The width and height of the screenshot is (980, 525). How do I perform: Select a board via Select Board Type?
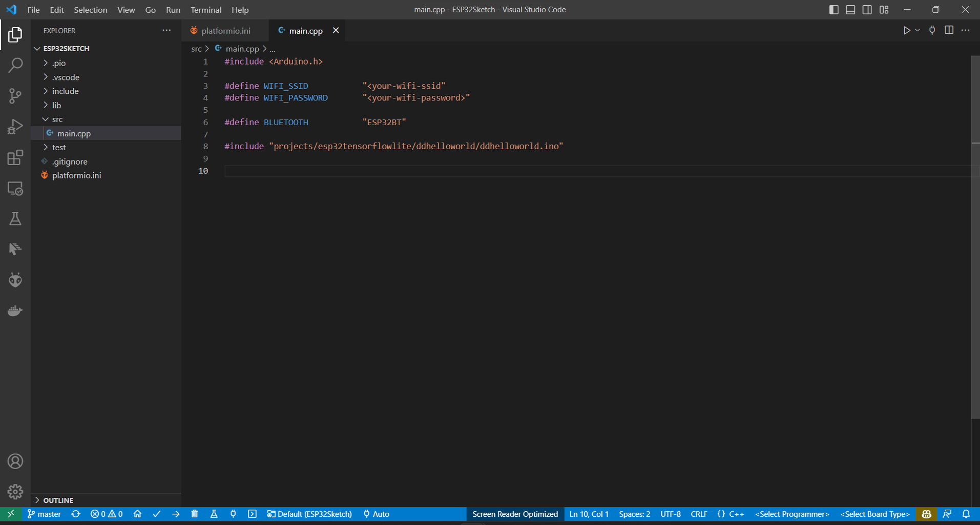click(874, 514)
